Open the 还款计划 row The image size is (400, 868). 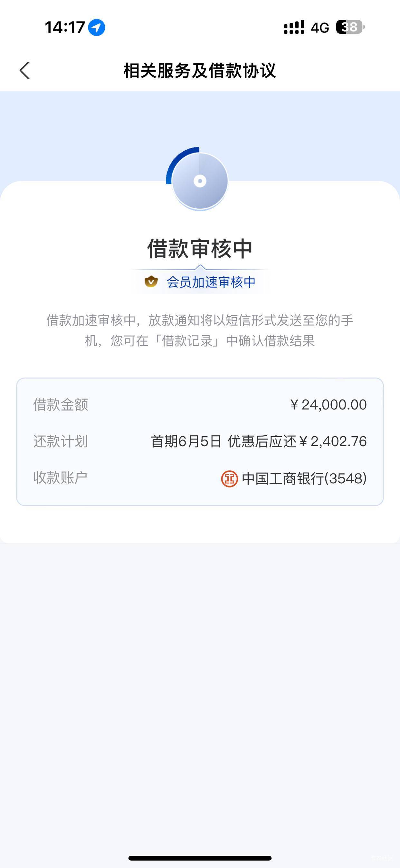[200, 441]
